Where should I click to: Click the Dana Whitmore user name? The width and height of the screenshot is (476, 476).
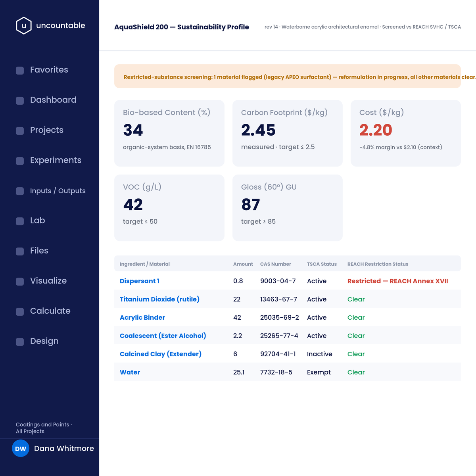pos(64,448)
